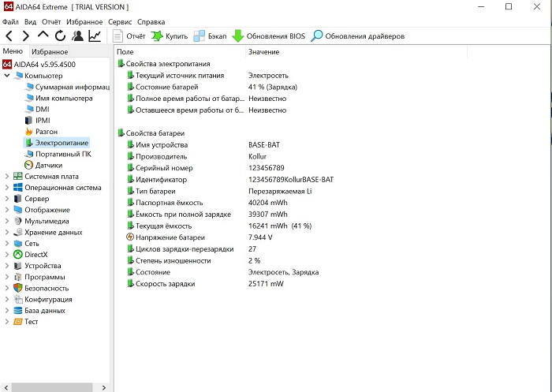Select the Конфигурация tree item
Viewport: 552px width, 392px height.
43,300
